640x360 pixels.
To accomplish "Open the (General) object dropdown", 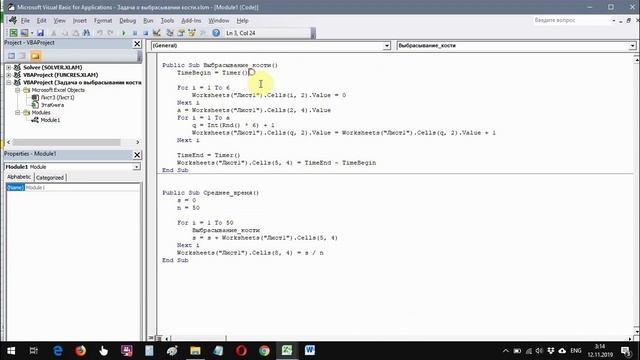I will pos(387,46).
